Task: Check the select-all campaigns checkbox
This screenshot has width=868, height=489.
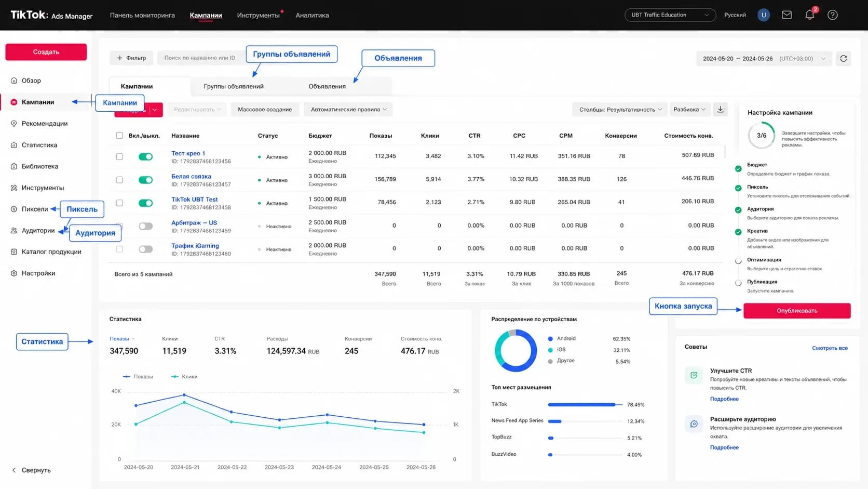Action: click(119, 136)
